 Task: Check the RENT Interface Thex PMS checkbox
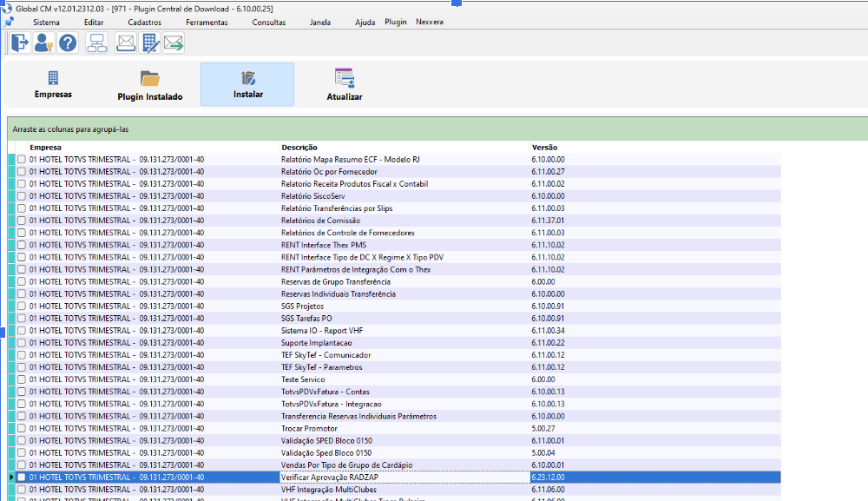21,245
